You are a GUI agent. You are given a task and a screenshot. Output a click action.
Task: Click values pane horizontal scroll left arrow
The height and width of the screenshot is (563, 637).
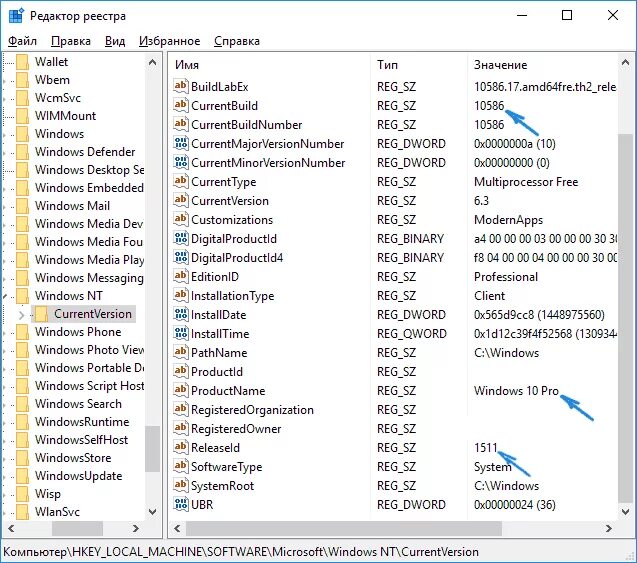point(177,528)
